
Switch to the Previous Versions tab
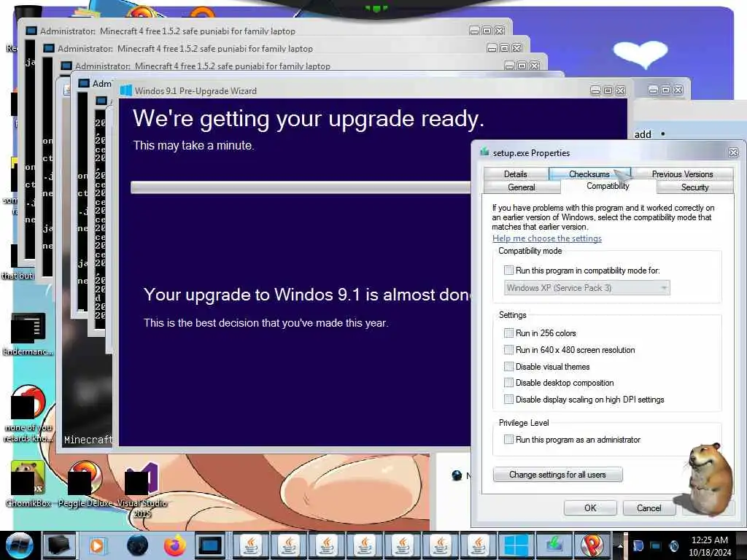click(x=682, y=174)
